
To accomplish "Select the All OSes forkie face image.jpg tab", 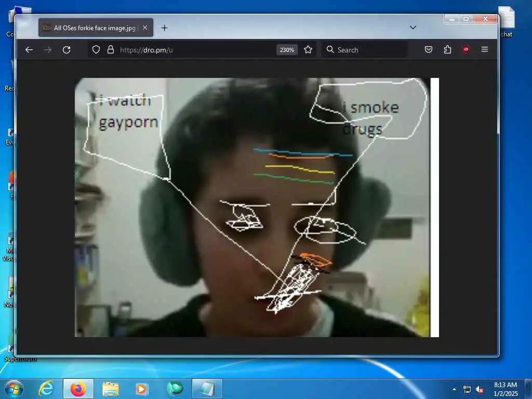I will pyautogui.click(x=96, y=28).
